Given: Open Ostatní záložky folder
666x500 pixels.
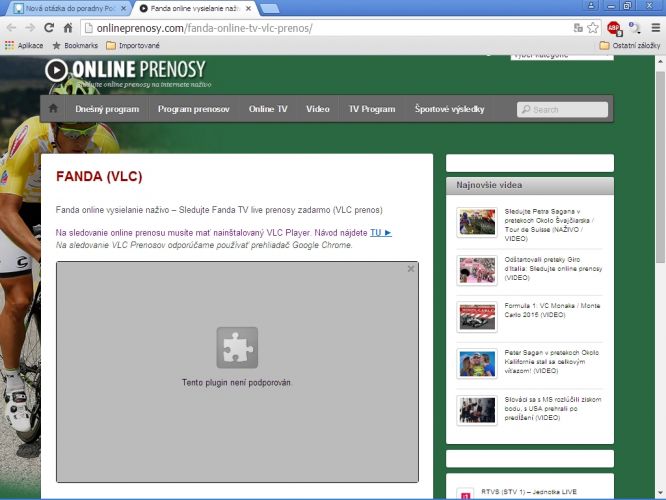Looking at the screenshot, I should click(630, 45).
